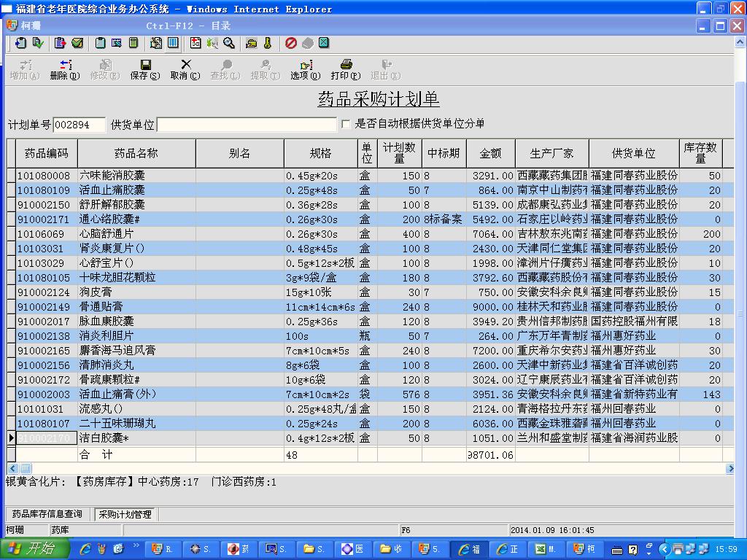747x560 pixels.
Task: Select the 通心络胶囊# row name
Action: pos(136,219)
